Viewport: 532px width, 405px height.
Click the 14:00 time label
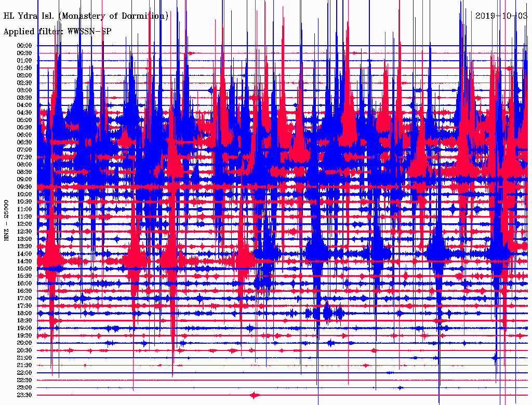(x=24, y=254)
